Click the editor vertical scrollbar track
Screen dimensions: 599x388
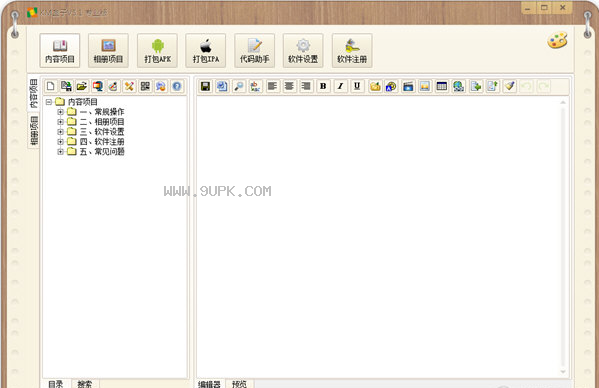click(x=563, y=237)
